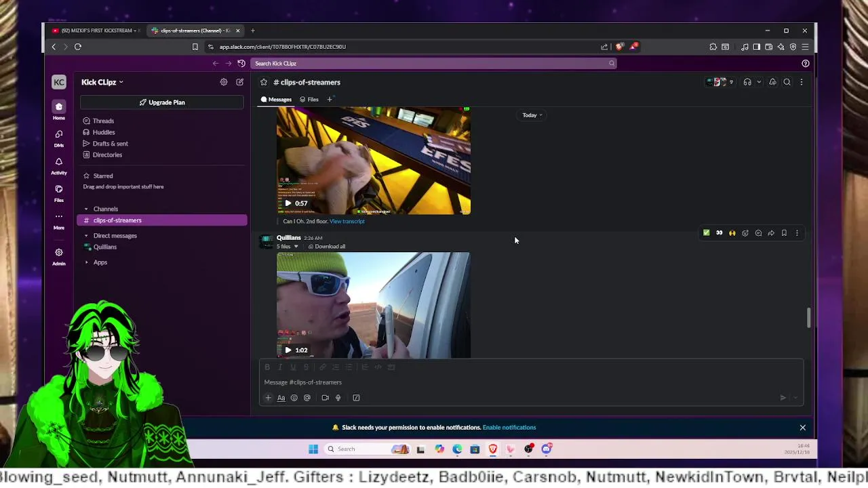Click the Upgrade Plan button
This screenshot has height=488, width=868.
[x=162, y=102]
